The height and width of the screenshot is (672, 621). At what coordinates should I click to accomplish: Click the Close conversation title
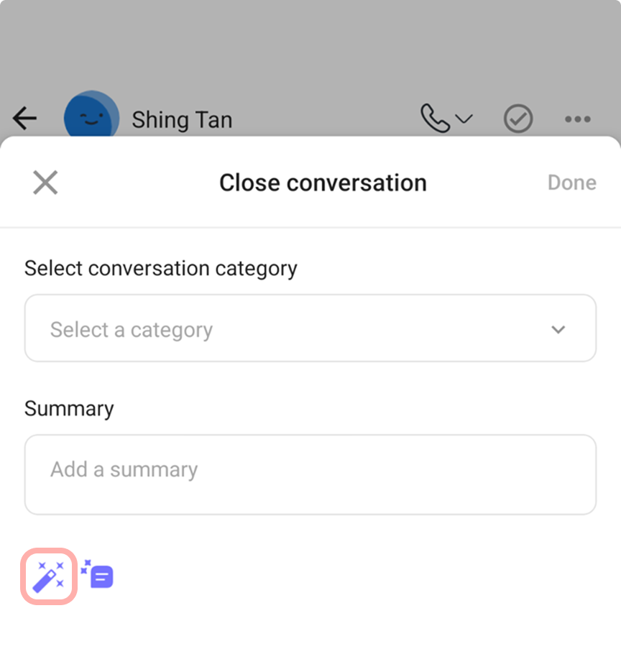[x=323, y=183]
